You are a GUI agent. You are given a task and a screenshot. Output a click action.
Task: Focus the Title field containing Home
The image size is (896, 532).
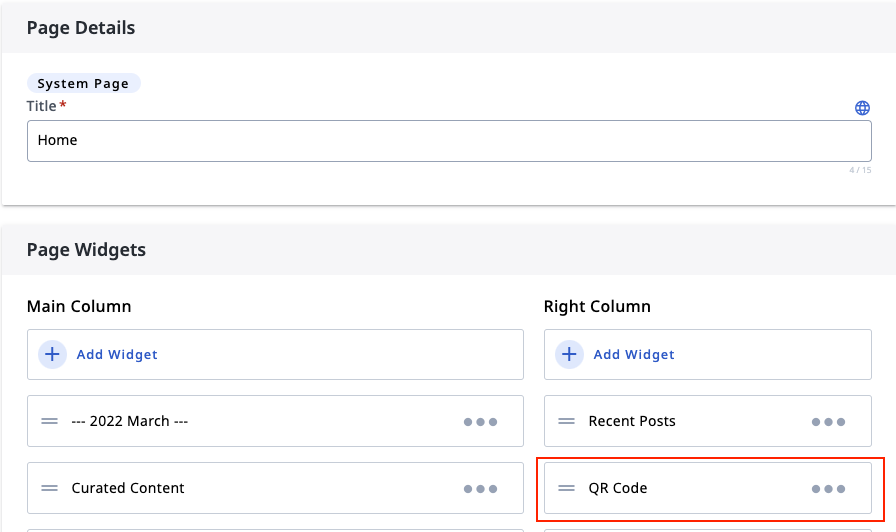[449, 141]
